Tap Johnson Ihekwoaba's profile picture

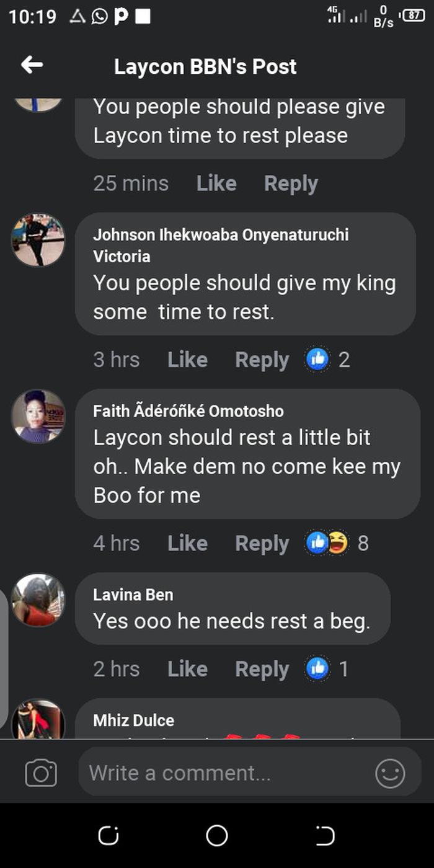38,240
